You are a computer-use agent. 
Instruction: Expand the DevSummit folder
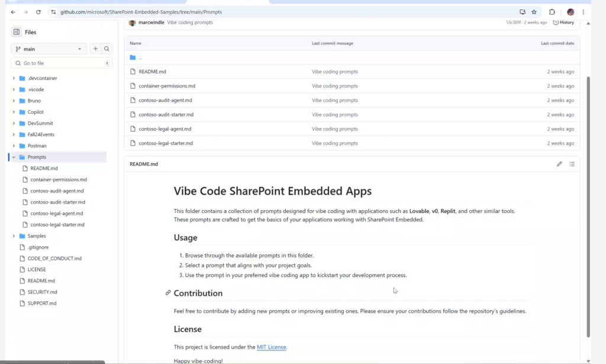click(x=14, y=123)
